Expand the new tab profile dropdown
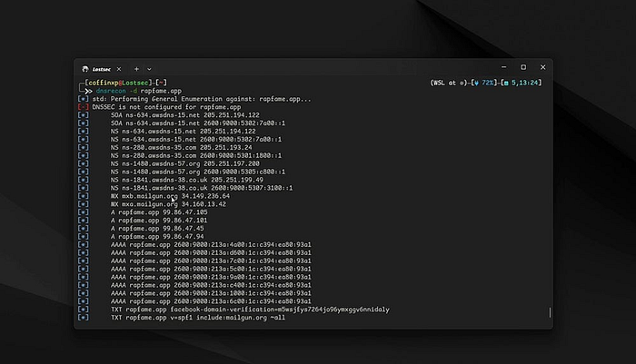The width and height of the screenshot is (636, 364). [x=149, y=69]
